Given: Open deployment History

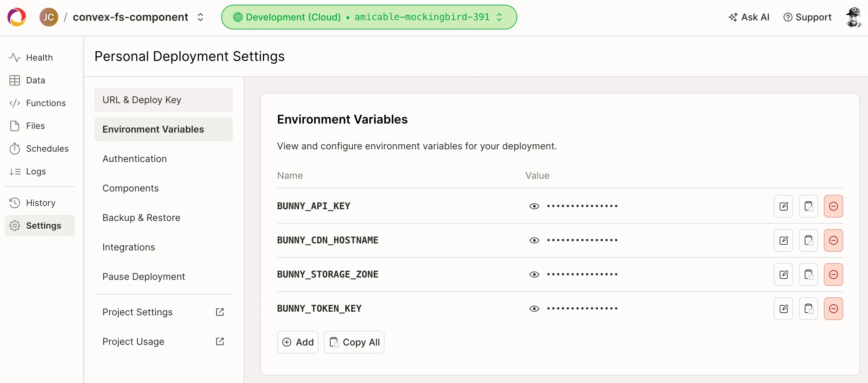Looking at the screenshot, I should pyautogui.click(x=40, y=203).
